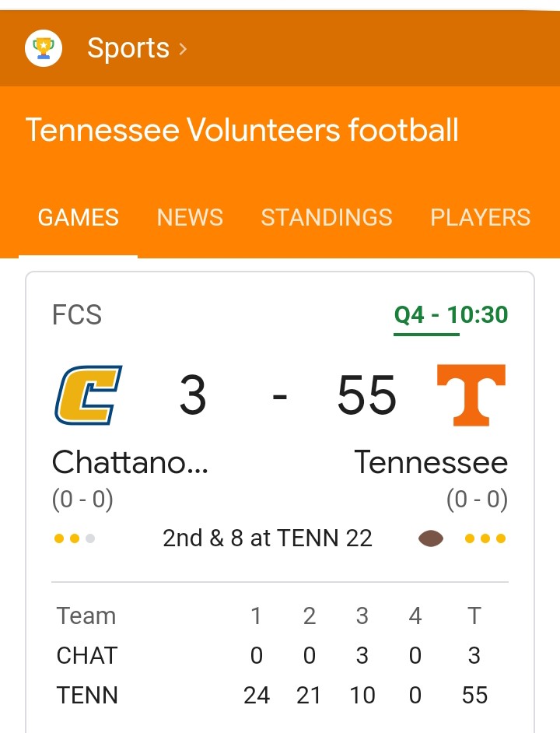
Task: Click the Q4 - 10:30 game clock
Action: (x=450, y=315)
